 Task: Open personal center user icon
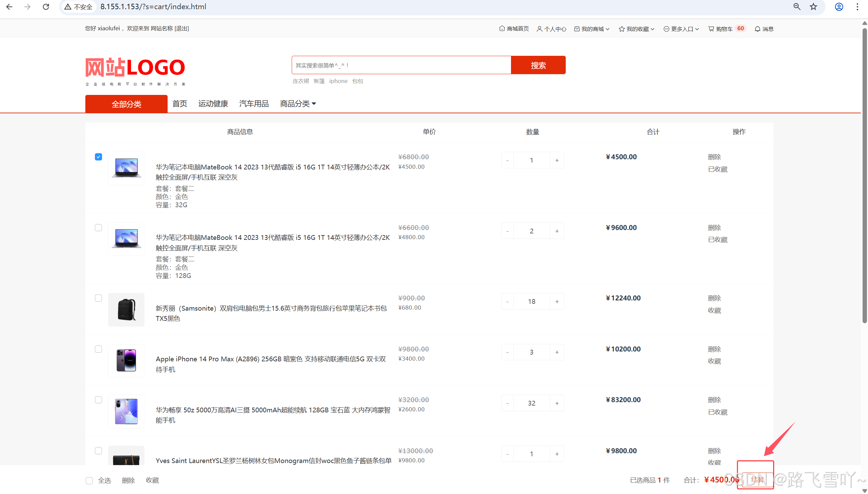tap(540, 29)
